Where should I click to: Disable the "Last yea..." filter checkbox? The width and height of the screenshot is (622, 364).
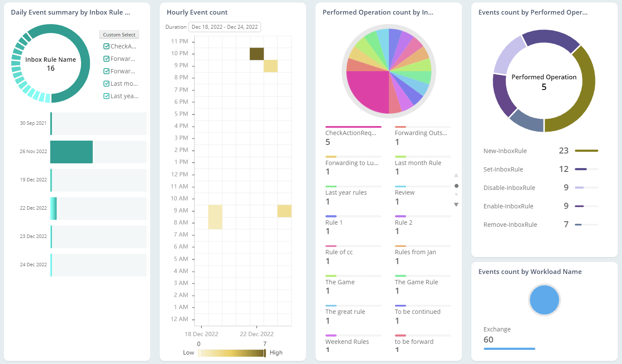106,96
